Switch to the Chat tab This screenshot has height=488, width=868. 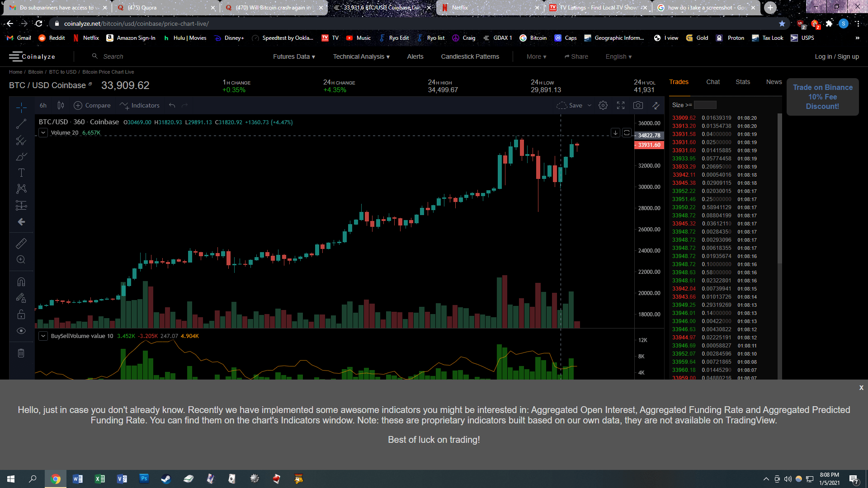point(713,82)
